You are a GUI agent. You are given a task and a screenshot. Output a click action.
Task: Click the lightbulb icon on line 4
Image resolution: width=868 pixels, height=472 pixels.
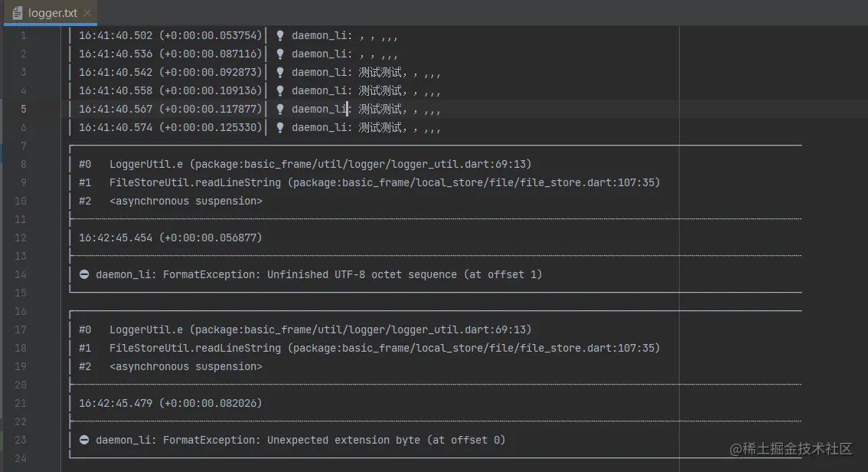pyautogui.click(x=280, y=90)
